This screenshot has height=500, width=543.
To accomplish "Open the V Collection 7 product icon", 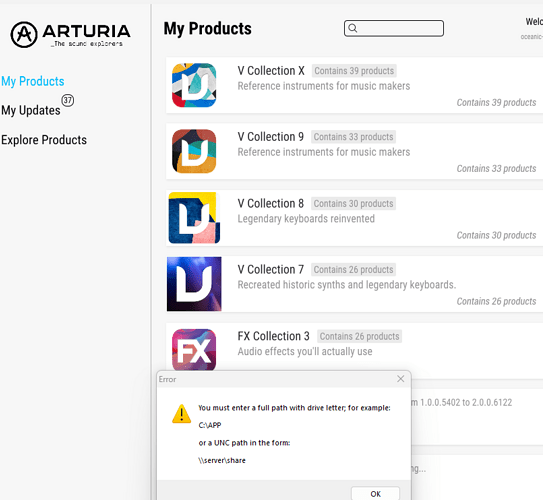I will pos(194,284).
